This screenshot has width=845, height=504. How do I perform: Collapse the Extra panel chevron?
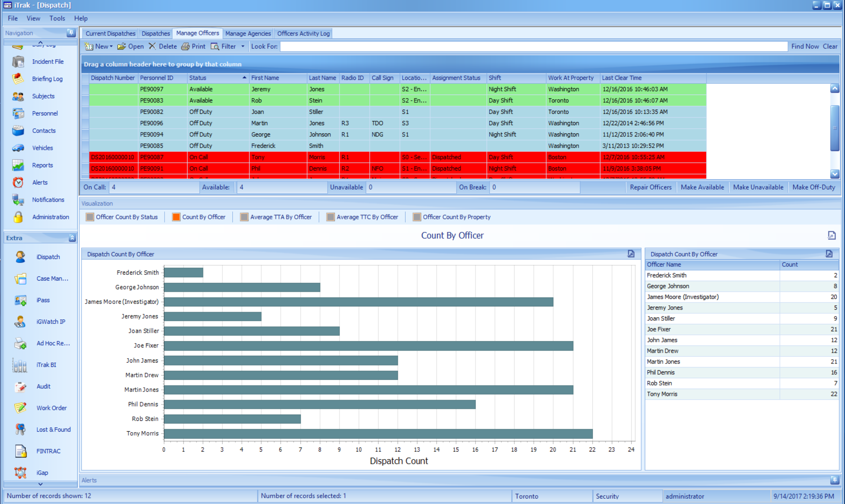[72, 238]
